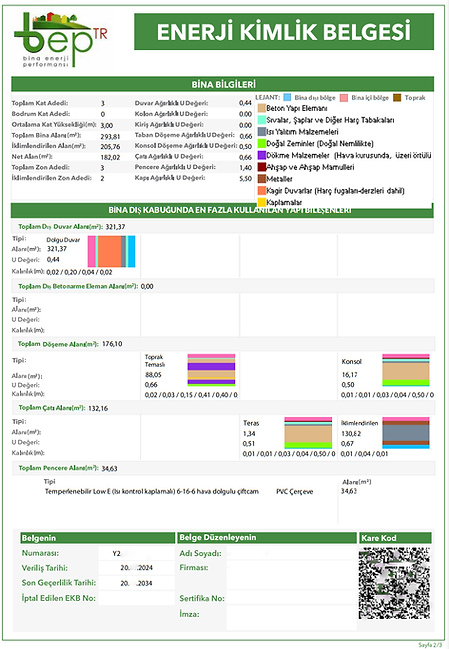Click the Firması label
This screenshot has width=449, height=649.
(194, 568)
